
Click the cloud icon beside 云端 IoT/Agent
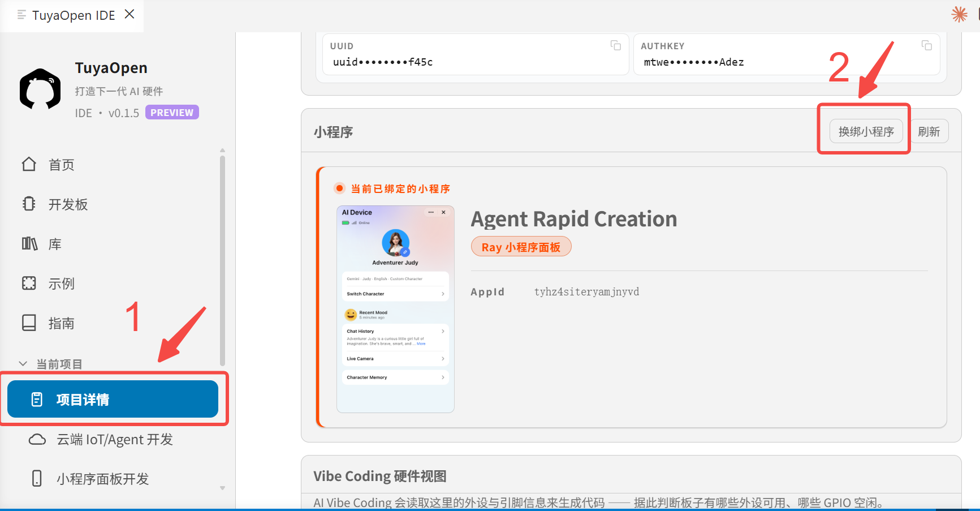click(37, 440)
